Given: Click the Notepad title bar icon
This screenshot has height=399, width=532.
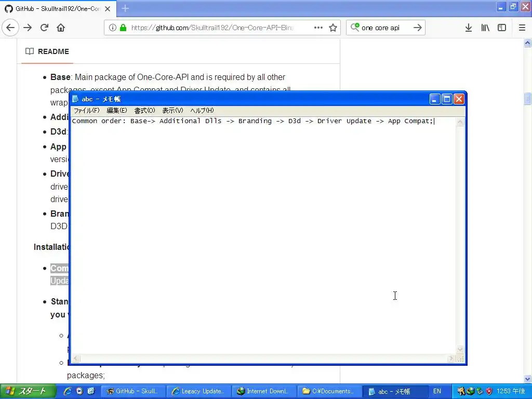Looking at the screenshot, I should point(75,99).
